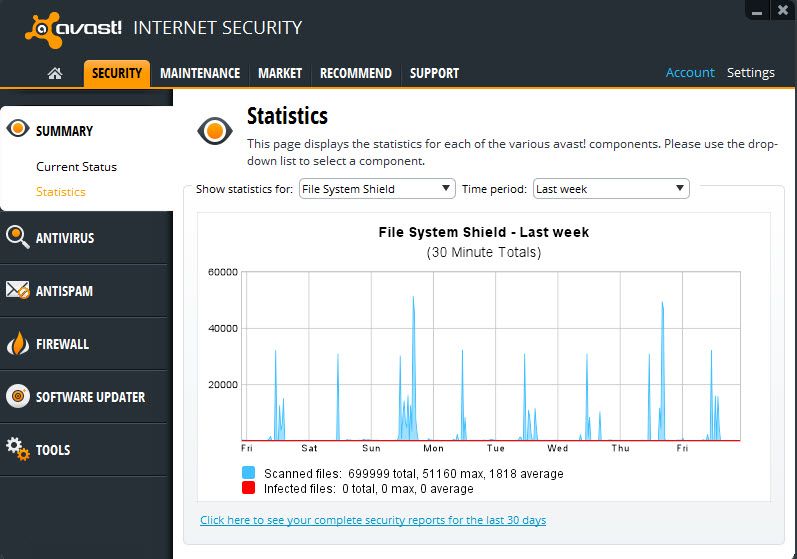
Task: Click the chart title File System Shield - Last week
Action: (483, 232)
